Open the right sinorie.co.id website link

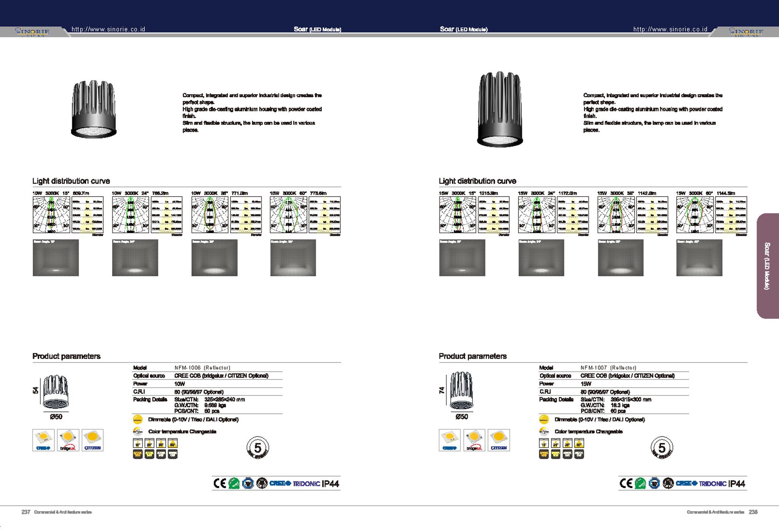pyautogui.click(x=670, y=29)
